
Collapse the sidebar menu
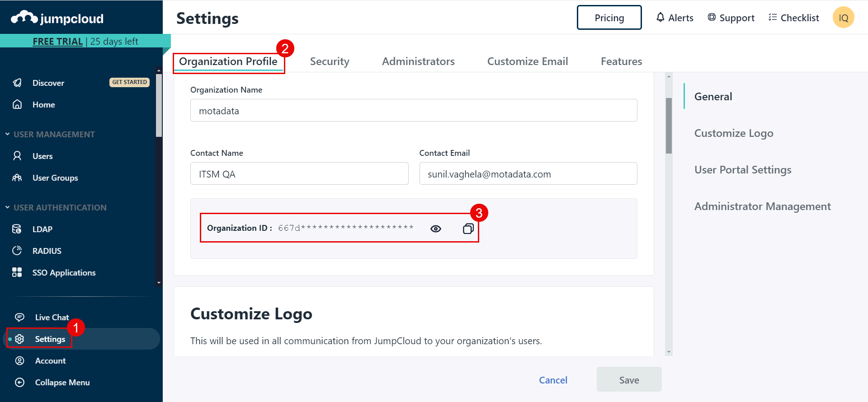[62, 382]
